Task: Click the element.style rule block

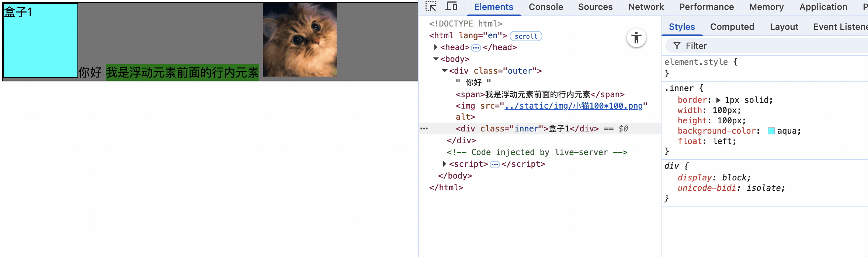Action: click(x=765, y=68)
